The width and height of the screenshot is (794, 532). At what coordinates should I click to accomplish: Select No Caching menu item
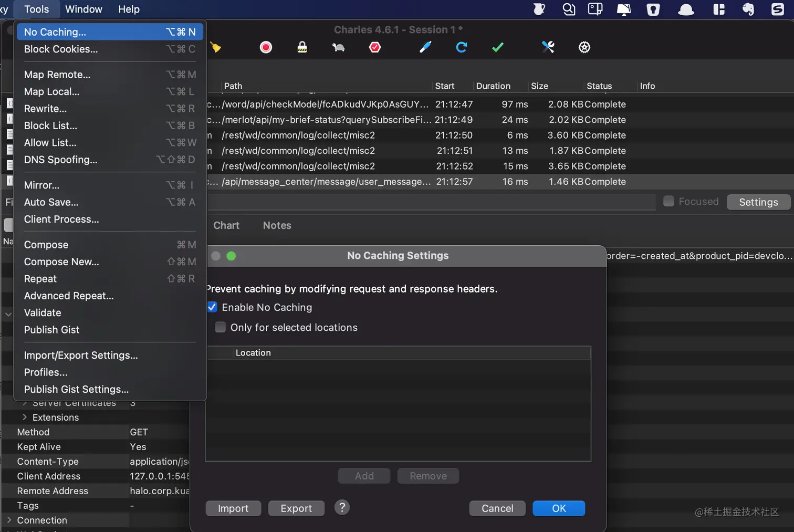click(110, 32)
